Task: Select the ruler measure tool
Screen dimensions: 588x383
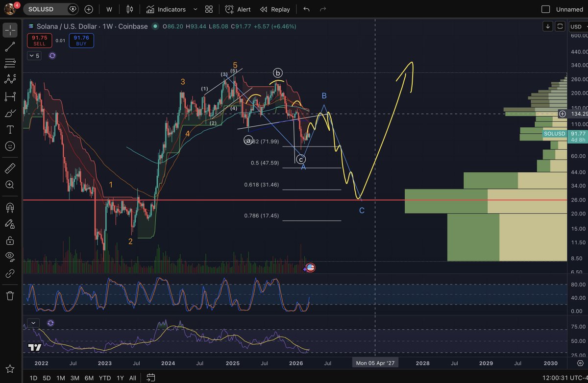Action: (x=10, y=168)
